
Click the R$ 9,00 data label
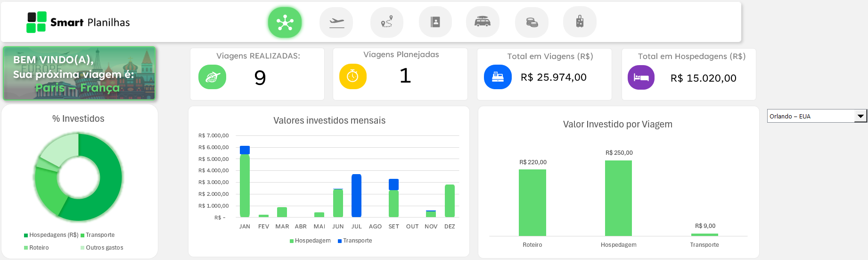click(705, 226)
